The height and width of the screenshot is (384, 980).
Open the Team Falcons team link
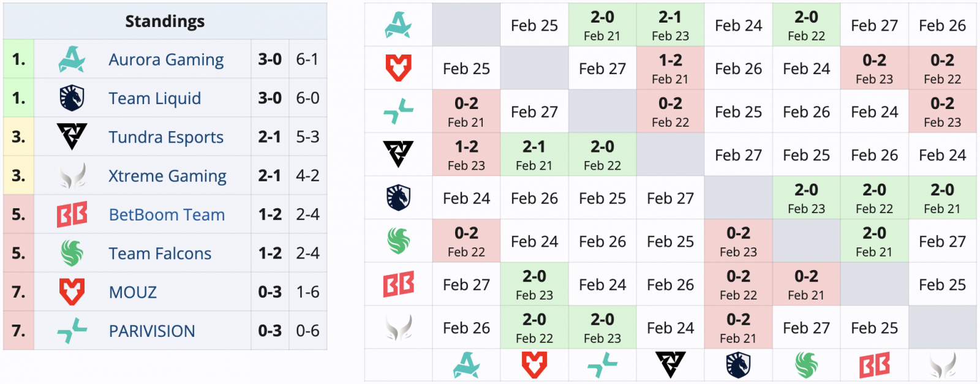pyautogui.click(x=160, y=254)
